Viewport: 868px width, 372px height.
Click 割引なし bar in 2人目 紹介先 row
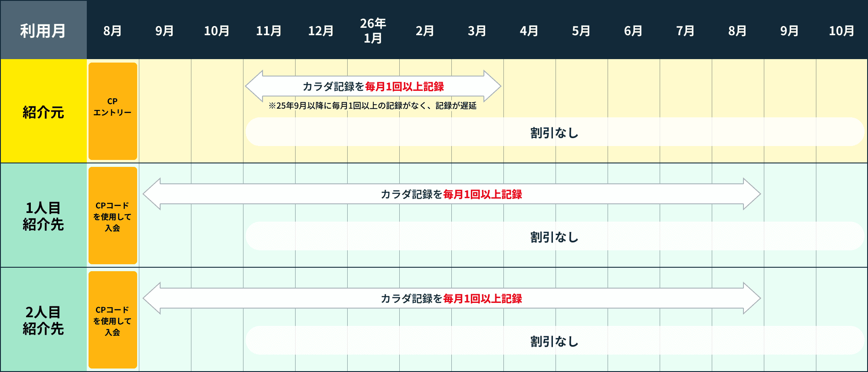(x=555, y=341)
